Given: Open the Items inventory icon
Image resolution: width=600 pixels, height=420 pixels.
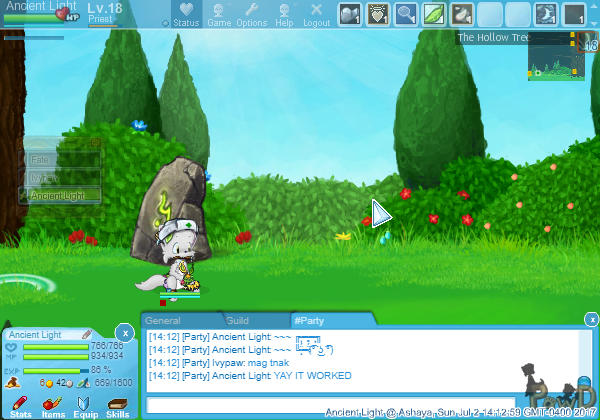Looking at the screenshot, I should pyautogui.click(x=52, y=403).
